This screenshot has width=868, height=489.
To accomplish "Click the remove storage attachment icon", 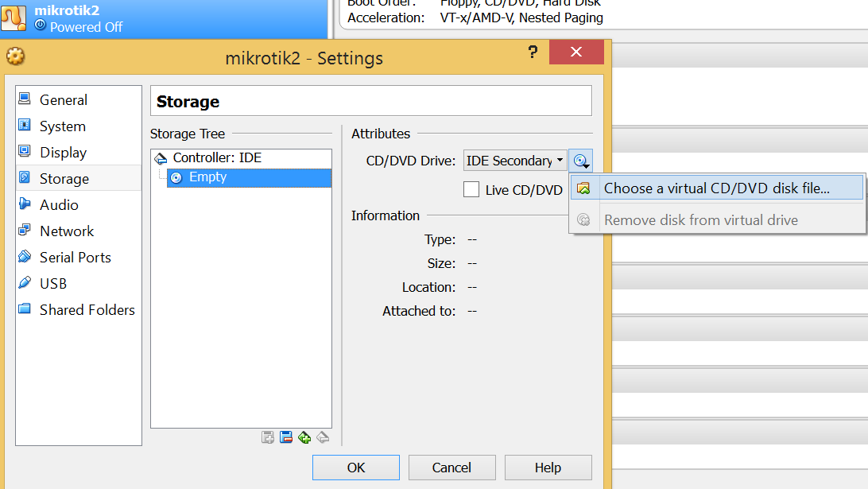I will pyautogui.click(x=286, y=437).
